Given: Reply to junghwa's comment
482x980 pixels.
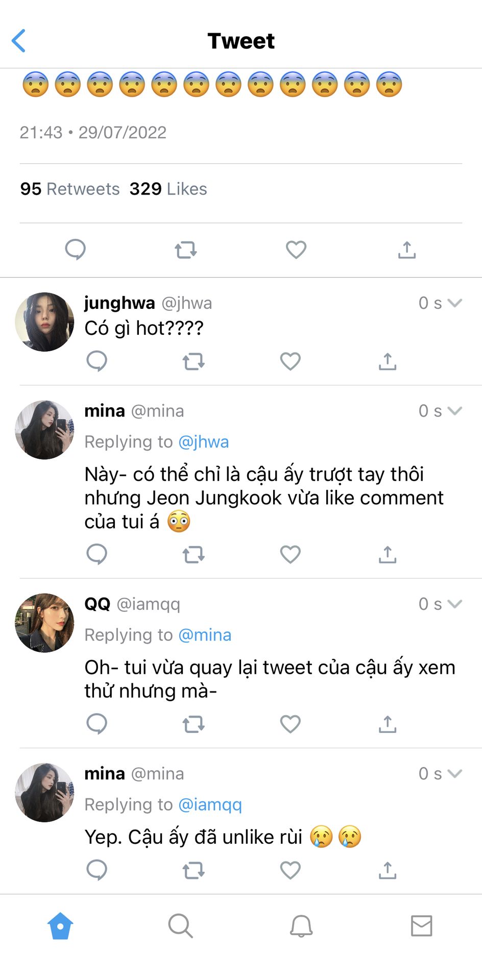Looking at the screenshot, I should point(97,361).
